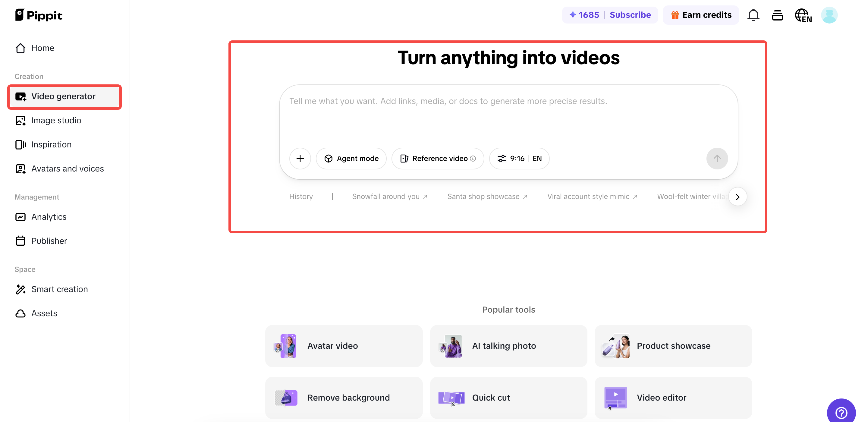
Task: Click the Subscribe button
Action: click(x=631, y=15)
